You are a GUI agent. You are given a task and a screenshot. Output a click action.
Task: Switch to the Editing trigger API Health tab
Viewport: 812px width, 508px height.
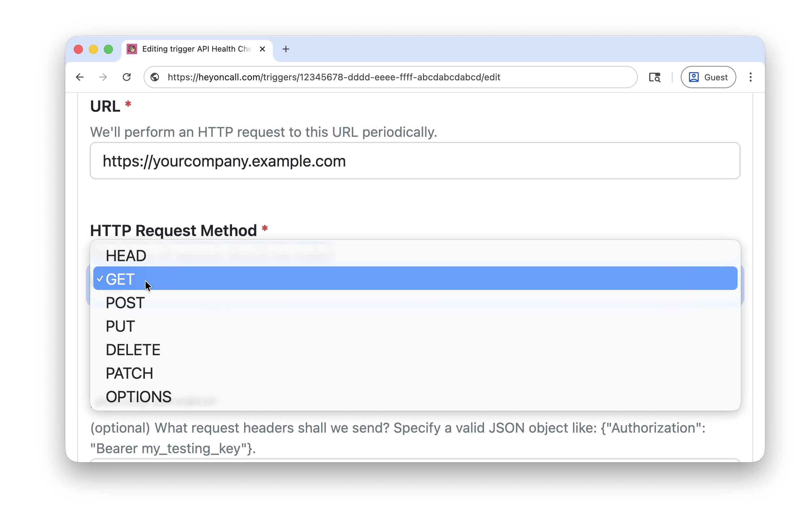point(192,49)
